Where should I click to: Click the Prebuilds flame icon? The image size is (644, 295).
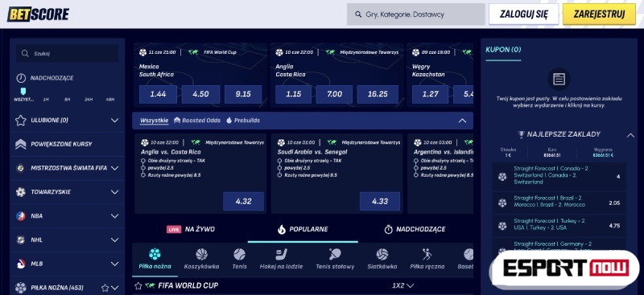point(229,121)
